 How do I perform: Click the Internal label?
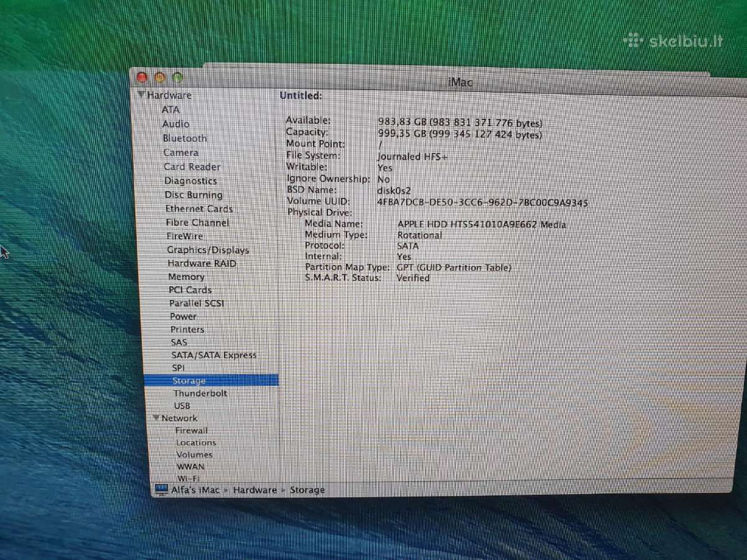324,256
